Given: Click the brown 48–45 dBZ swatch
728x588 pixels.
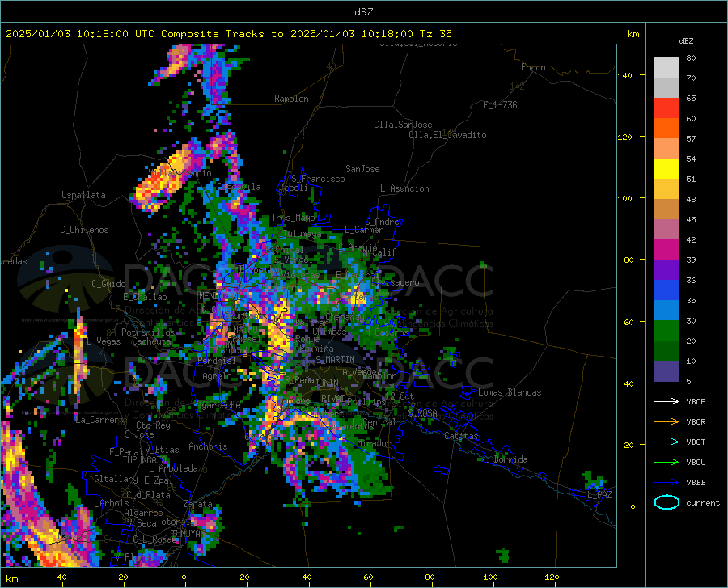Looking at the screenshot, I should [x=667, y=209].
